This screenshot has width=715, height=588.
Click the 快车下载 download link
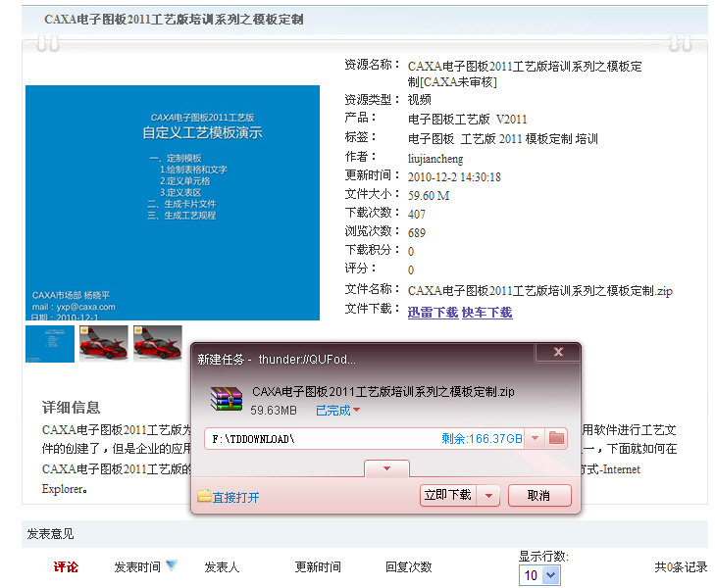point(486,313)
